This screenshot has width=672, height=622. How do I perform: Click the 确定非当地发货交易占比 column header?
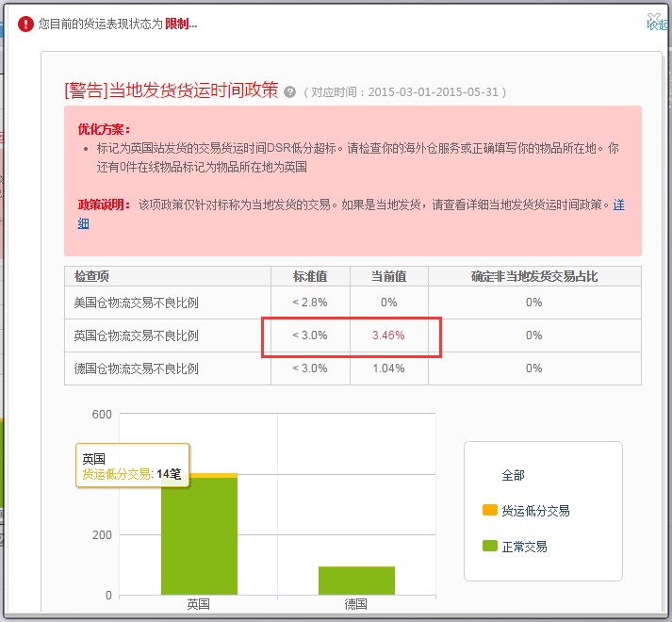[533, 276]
